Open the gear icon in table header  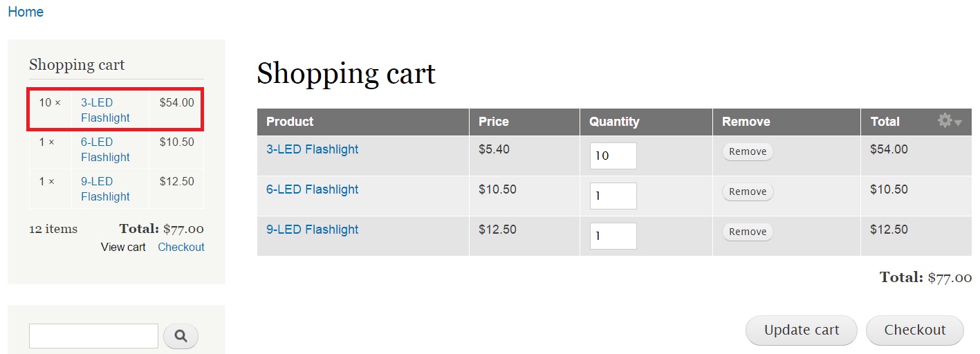[x=945, y=121]
